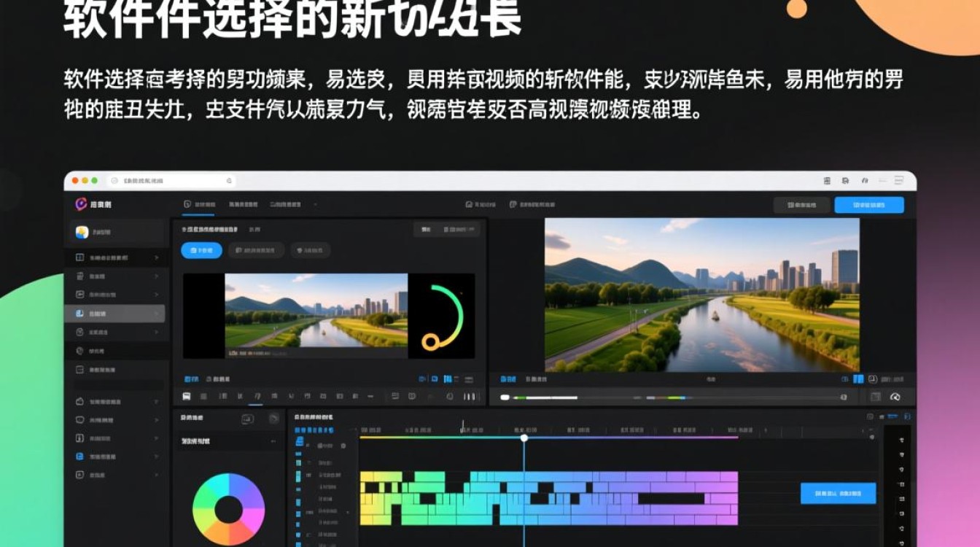
Task: Switch to the second header tab
Action: [x=243, y=205]
